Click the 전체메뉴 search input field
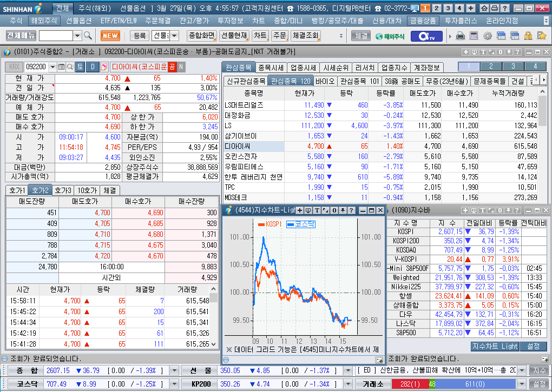The image size is (552, 392). [56, 36]
